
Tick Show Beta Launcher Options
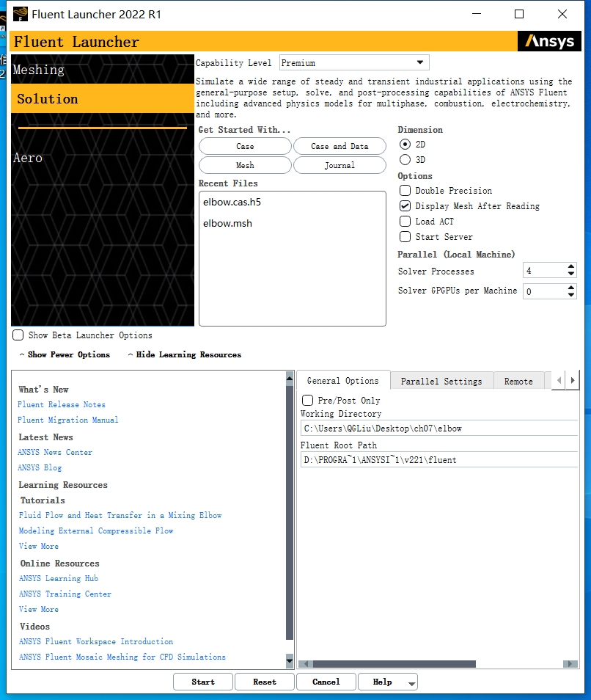pyautogui.click(x=18, y=335)
